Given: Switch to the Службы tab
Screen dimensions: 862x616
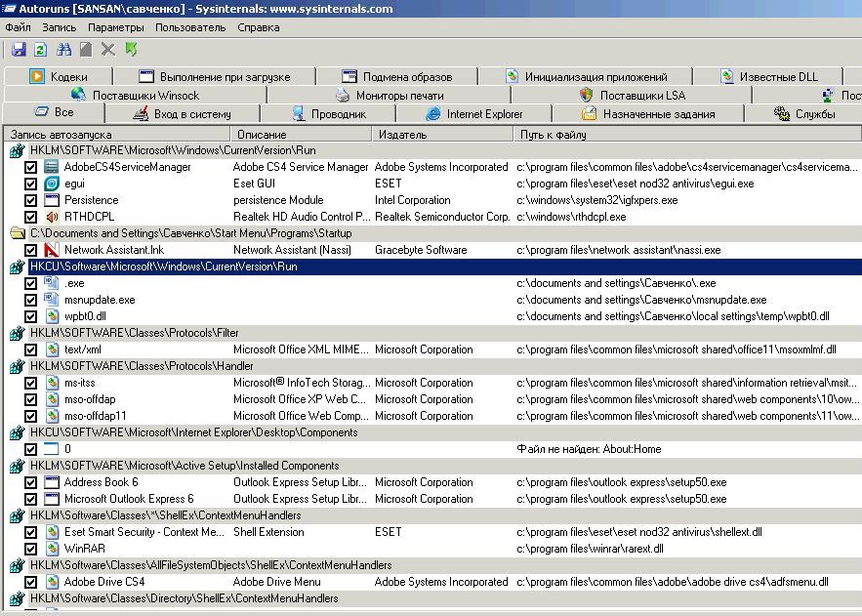Looking at the screenshot, I should tap(803, 114).
